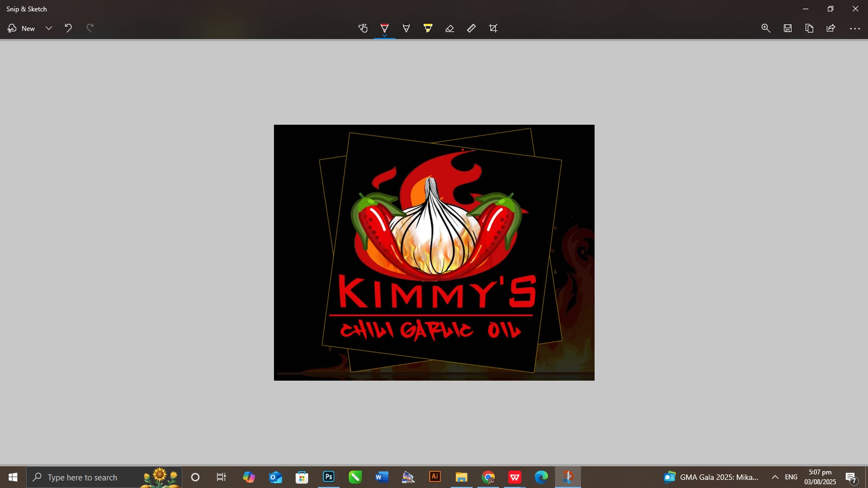
Task: Switch to Google Chrome in the taskbar
Action: pos(488,477)
